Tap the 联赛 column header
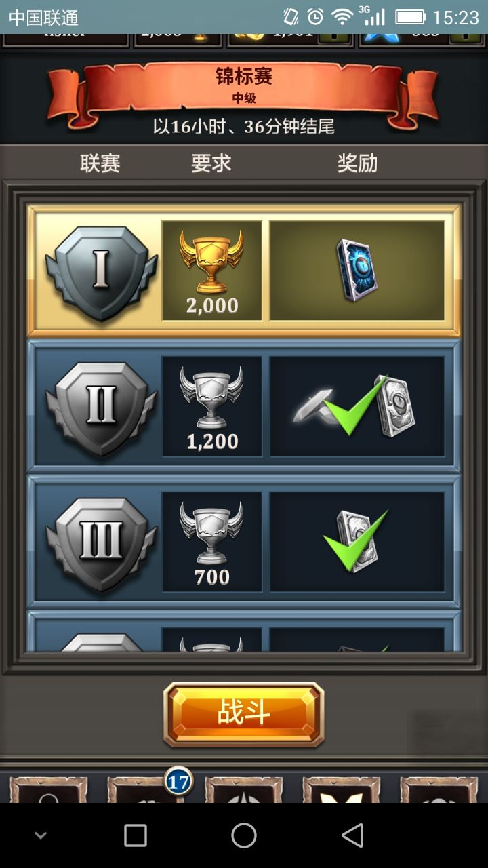This screenshot has height=868, width=488. 100,163
